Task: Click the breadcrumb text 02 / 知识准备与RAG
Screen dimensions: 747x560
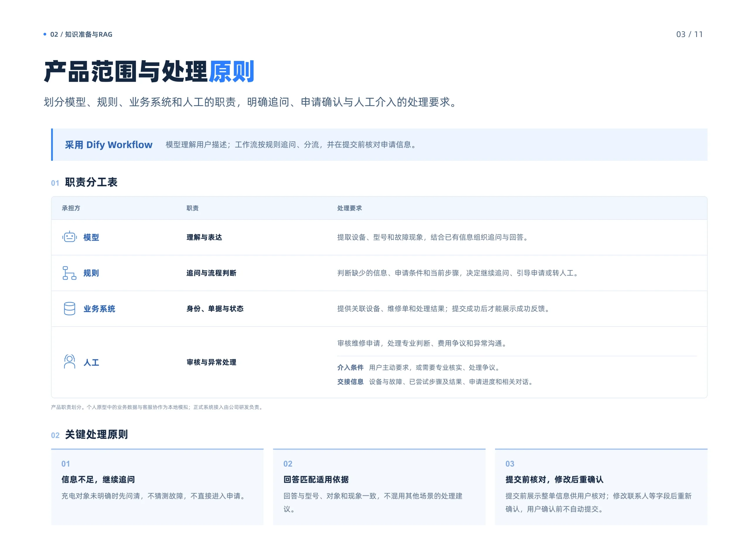Action: pos(81,34)
